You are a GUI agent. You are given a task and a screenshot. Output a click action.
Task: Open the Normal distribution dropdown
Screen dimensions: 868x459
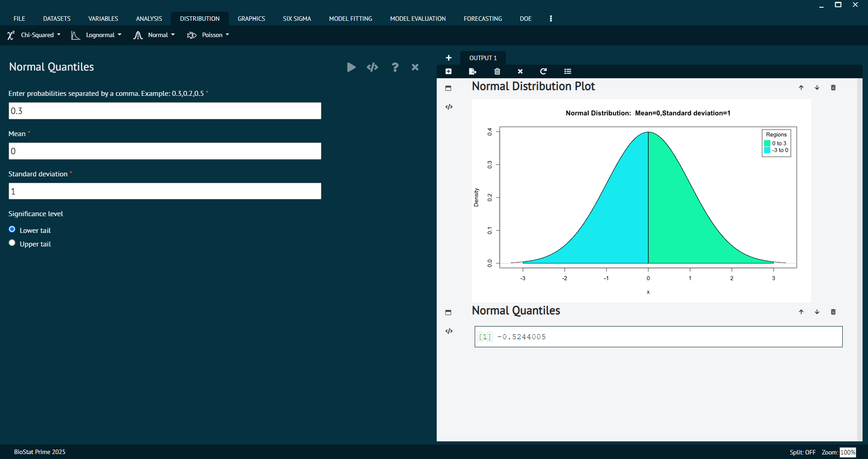(x=154, y=35)
